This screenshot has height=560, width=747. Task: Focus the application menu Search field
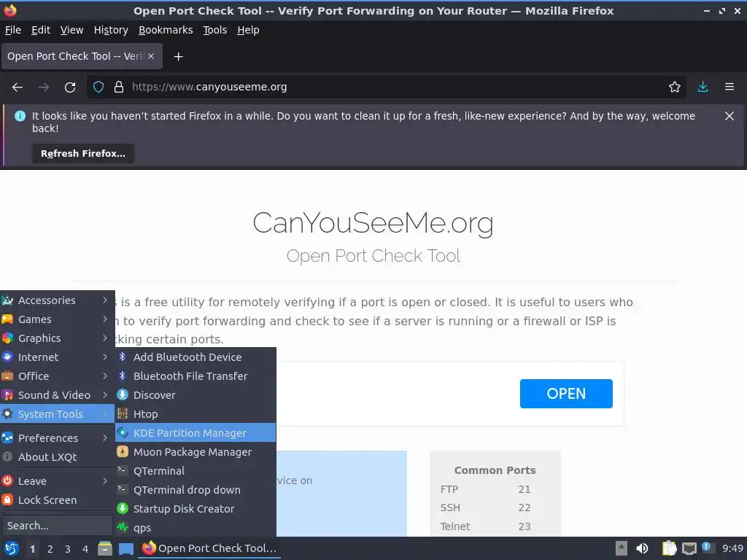pyautogui.click(x=57, y=526)
